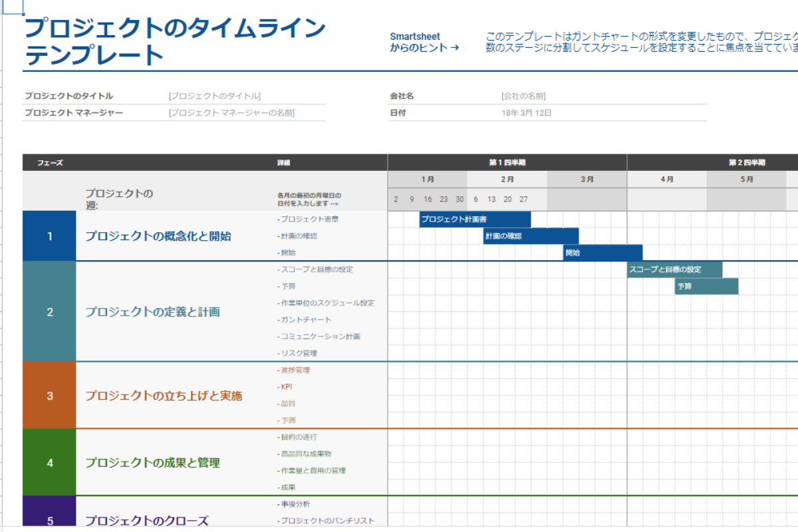Select the orange phase 3 number block
798x532 pixels.
50,396
